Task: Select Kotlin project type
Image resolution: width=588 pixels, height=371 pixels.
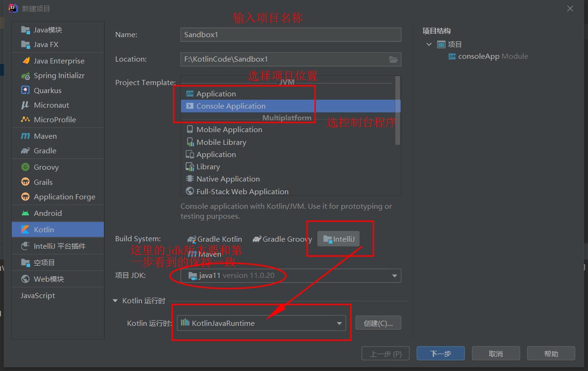Action: tap(58, 229)
